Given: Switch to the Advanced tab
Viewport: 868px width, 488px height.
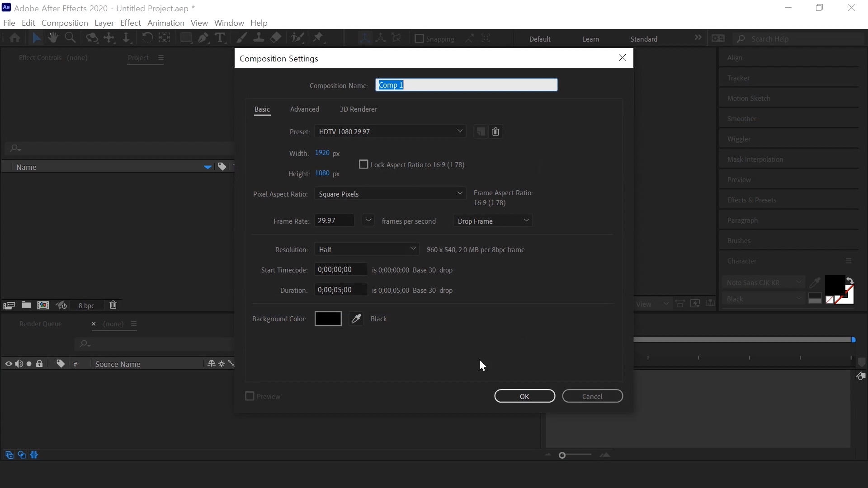Looking at the screenshot, I should click(304, 109).
